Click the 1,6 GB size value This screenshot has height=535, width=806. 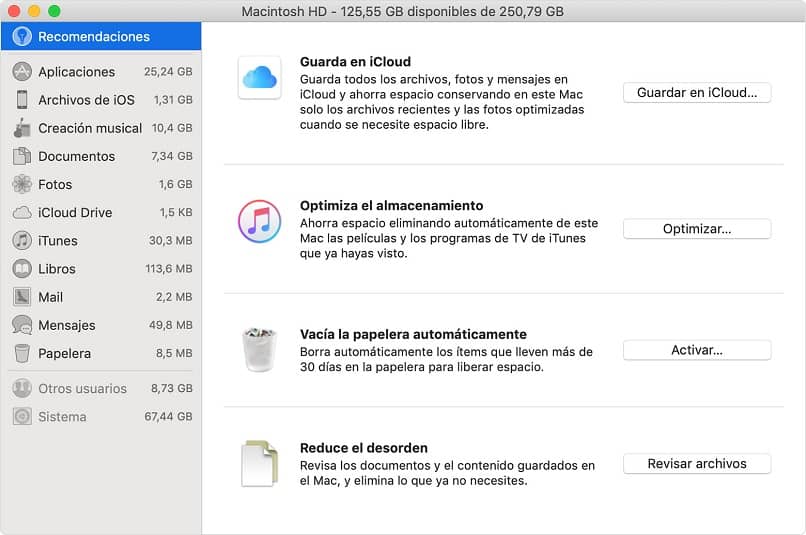[x=176, y=184]
